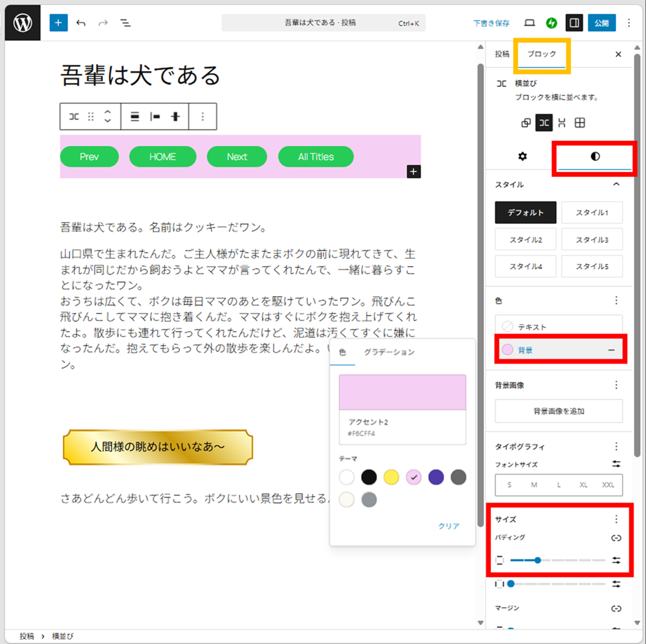This screenshot has height=644, width=646.
Task: Open the サイズ section options menu
Action: coord(616,519)
